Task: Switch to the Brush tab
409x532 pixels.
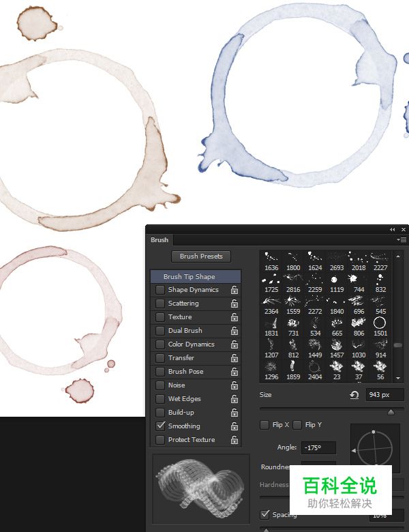Action: pyautogui.click(x=160, y=240)
